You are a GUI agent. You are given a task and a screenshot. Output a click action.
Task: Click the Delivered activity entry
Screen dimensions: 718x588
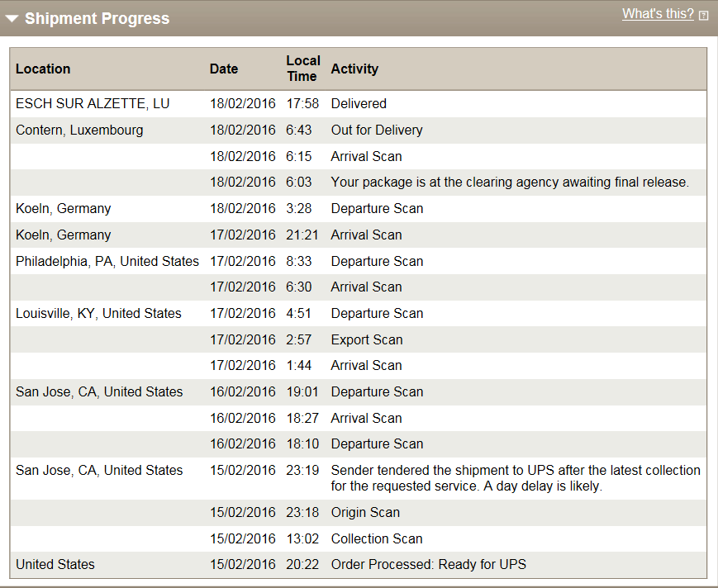[358, 103]
